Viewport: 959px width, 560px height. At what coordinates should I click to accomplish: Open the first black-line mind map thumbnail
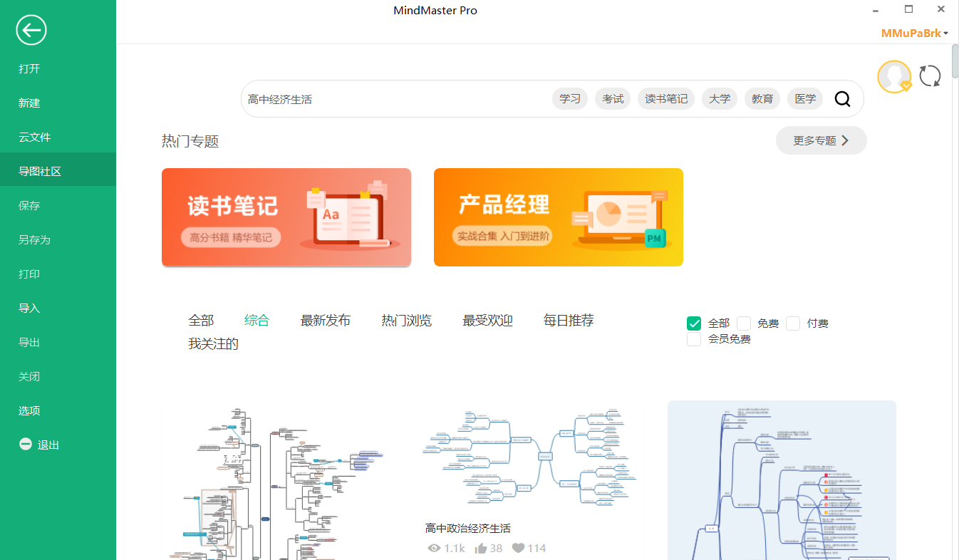[276, 482]
